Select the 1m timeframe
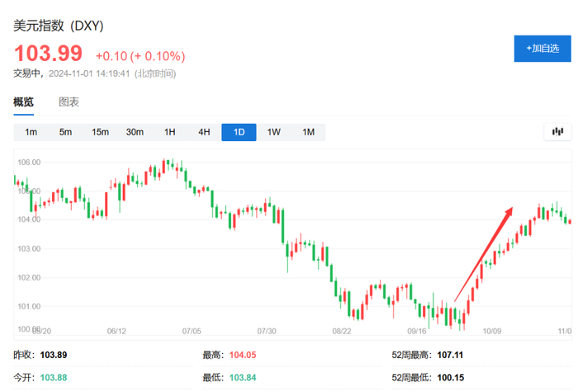Image resolution: width=578 pixels, height=392 pixels. tap(31, 132)
